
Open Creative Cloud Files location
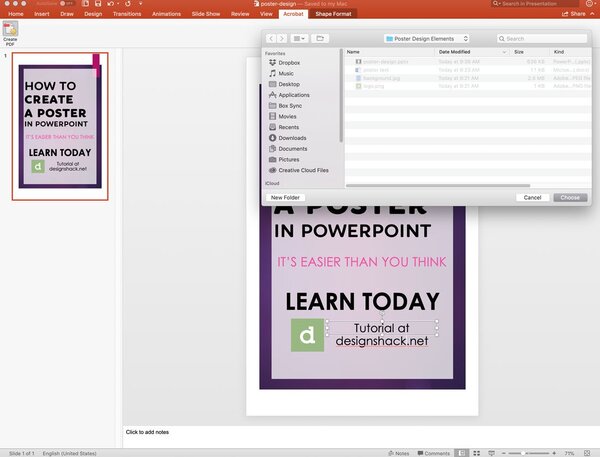coord(303,170)
